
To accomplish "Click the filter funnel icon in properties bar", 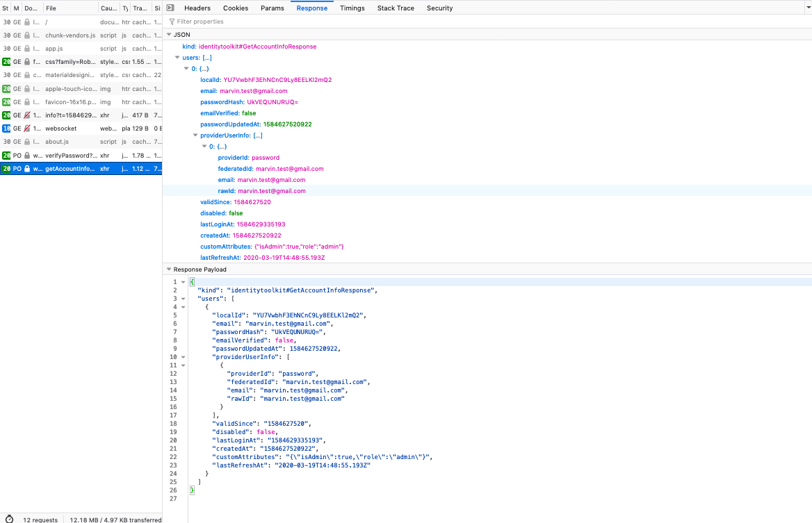I will (x=172, y=22).
